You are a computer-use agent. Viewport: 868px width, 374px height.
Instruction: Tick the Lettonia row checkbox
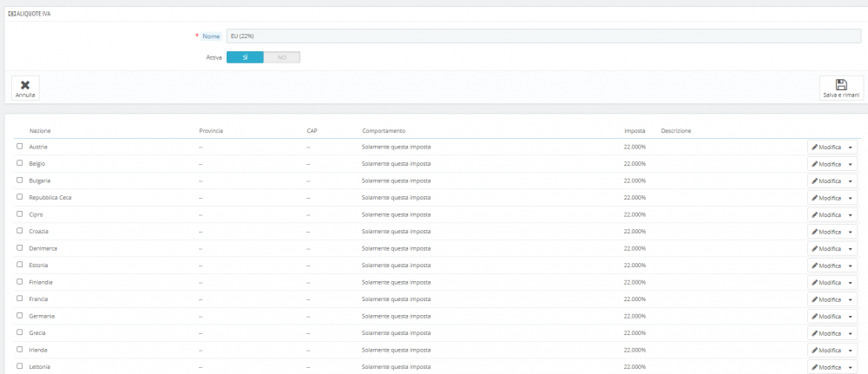(x=20, y=366)
